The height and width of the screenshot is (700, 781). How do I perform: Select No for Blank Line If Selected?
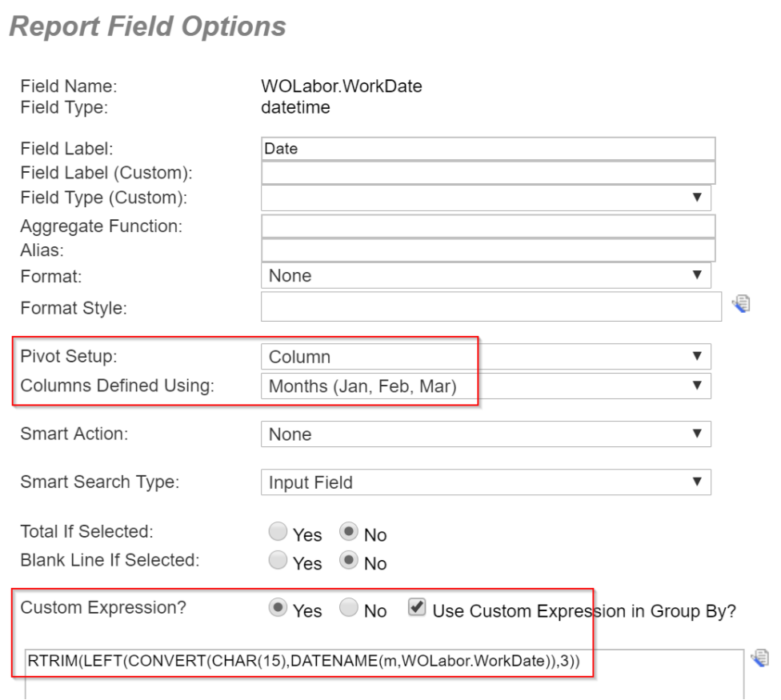349,560
